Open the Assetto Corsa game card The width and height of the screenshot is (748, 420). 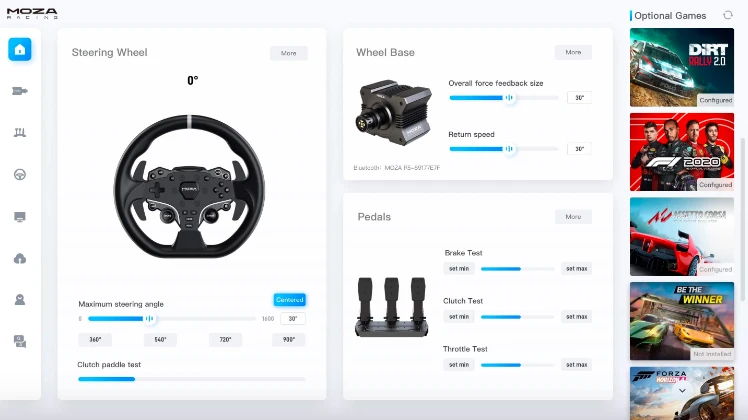pos(682,237)
